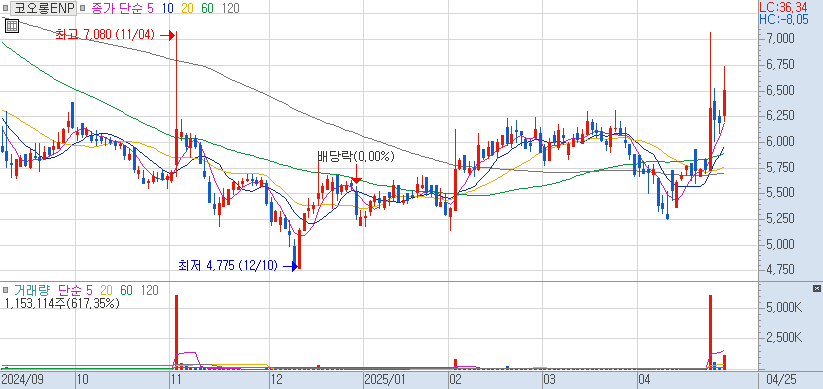The width and height of the screenshot is (823, 389).
Task: Click the 04/25 date label
Action: [x=782, y=380]
